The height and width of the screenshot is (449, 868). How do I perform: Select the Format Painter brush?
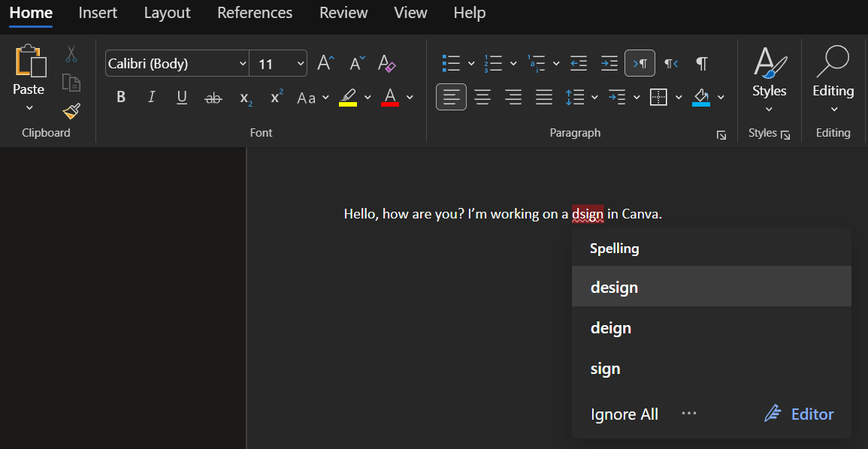coord(71,111)
